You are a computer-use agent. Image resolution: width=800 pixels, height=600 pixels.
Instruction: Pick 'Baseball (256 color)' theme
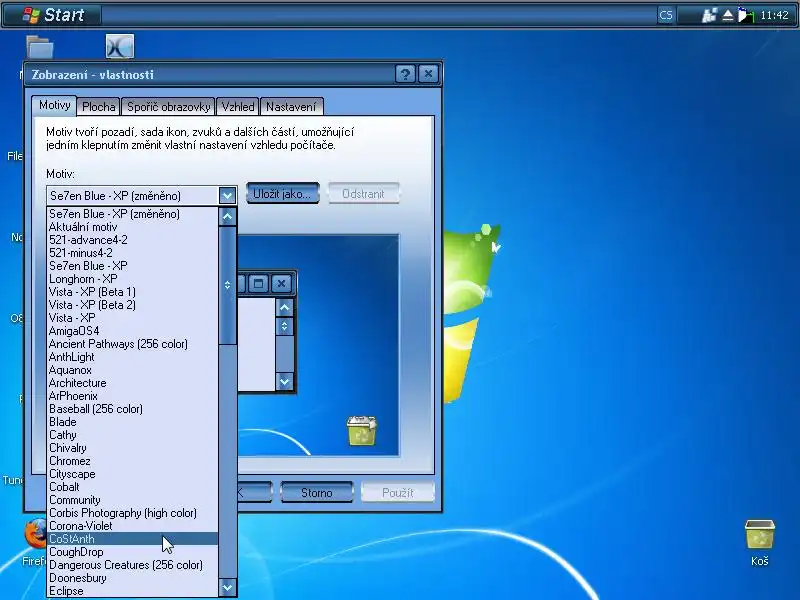[x=133, y=409]
